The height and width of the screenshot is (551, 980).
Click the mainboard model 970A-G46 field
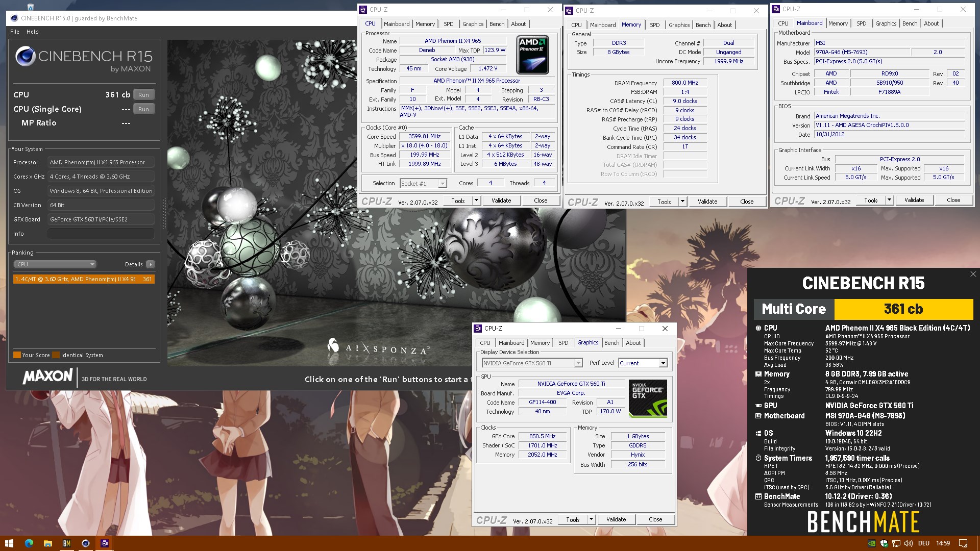point(862,52)
